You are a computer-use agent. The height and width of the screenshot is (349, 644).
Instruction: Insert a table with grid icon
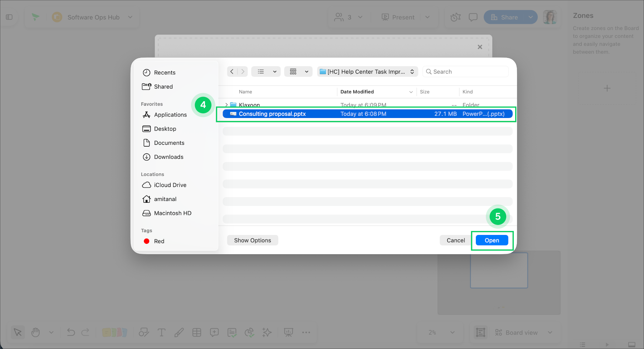(x=197, y=333)
